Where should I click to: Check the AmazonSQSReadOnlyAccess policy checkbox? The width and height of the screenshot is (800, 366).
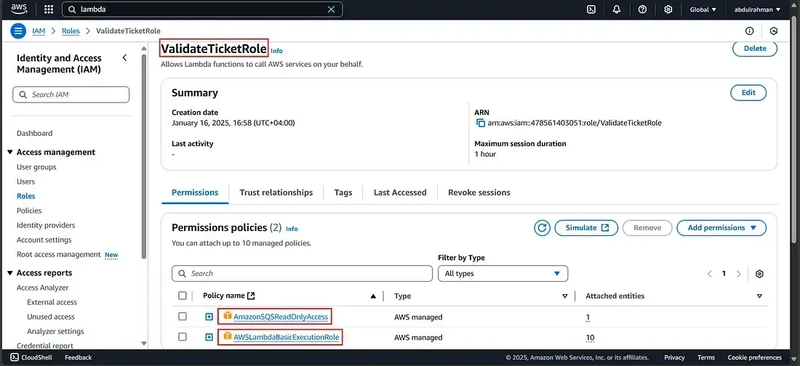[x=182, y=316]
